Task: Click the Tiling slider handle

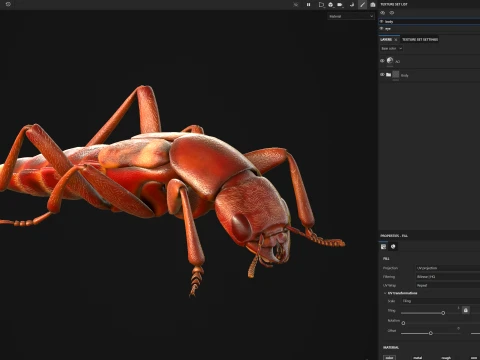Action: pos(443,313)
